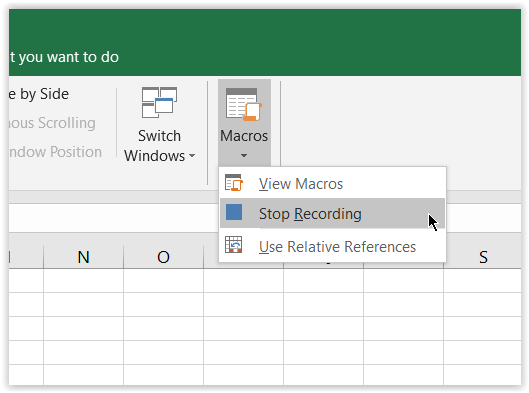
Task: Collapse the Macros dropdown arrow
Action: pyautogui.click(x=244, y=156)
